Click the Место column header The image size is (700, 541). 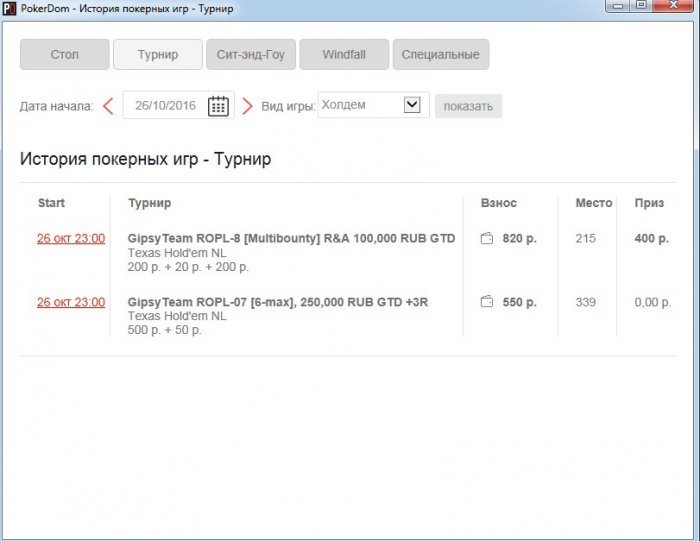point(594,203)
